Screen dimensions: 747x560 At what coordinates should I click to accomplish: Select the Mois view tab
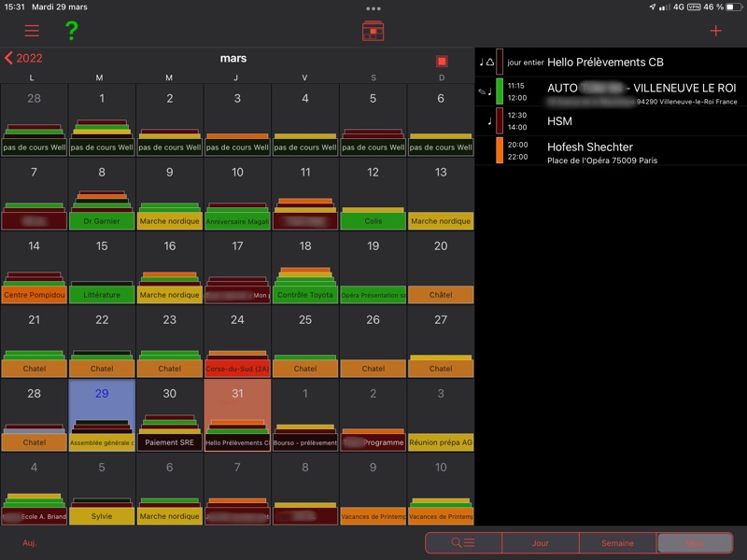coord(694,542)
